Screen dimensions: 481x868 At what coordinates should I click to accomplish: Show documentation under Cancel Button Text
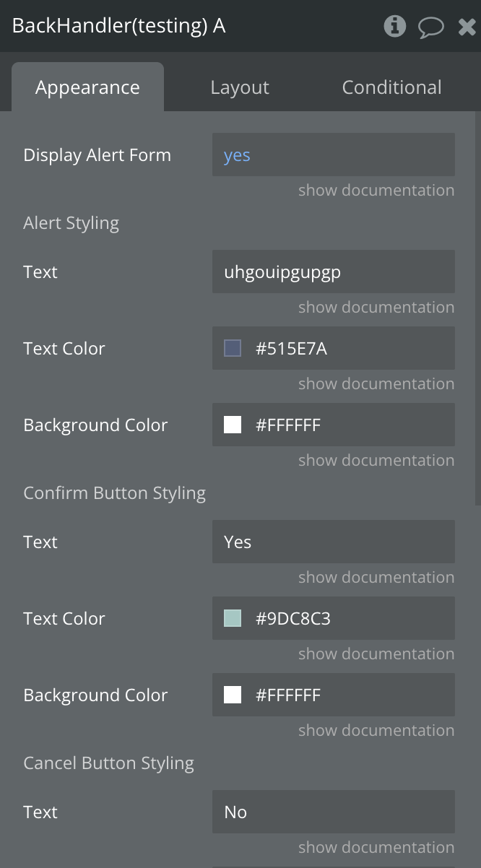tap(376, 848)
